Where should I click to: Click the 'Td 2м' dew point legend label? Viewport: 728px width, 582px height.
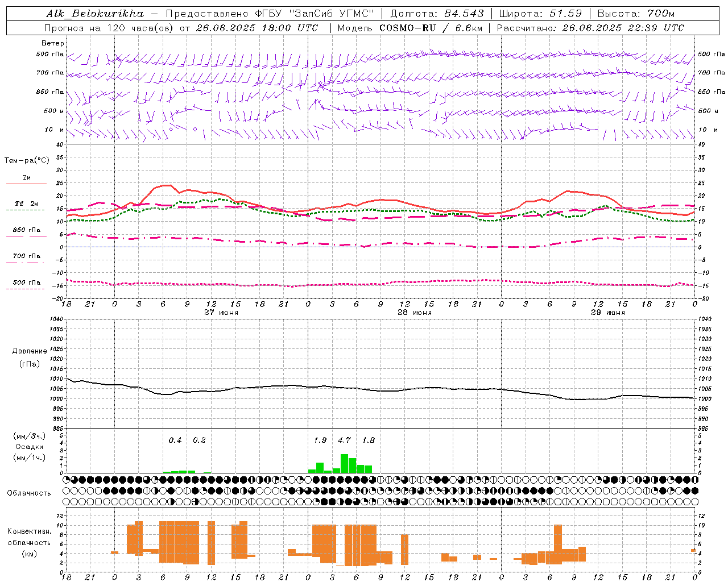click(x=27, y=203)
